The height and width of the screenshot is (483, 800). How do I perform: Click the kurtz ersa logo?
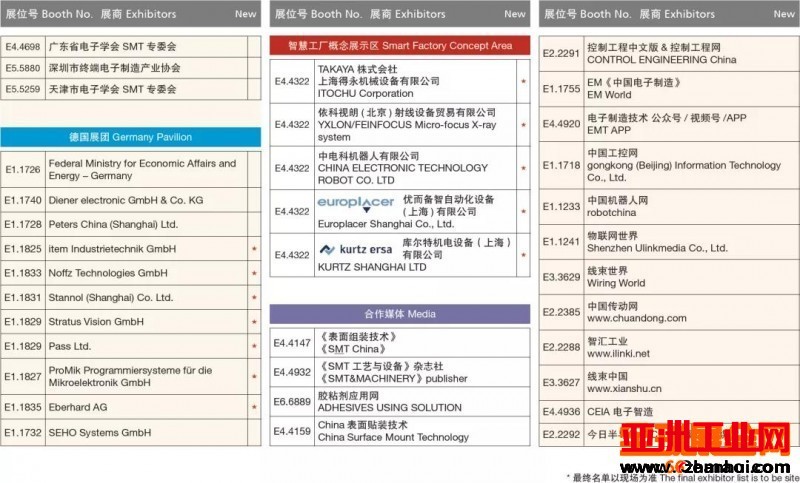pos(355,249)
